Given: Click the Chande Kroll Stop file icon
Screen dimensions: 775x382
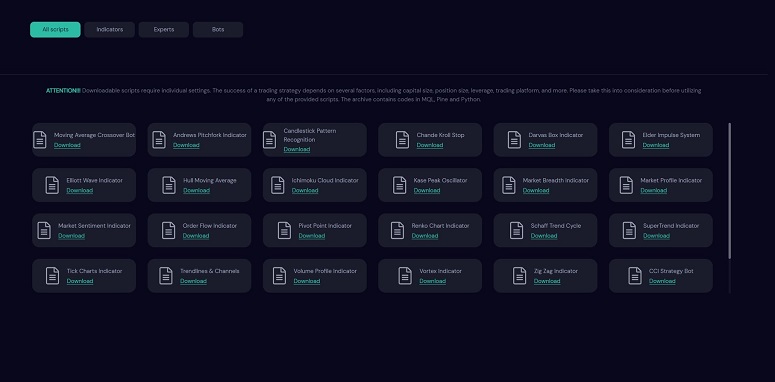Looking at the screenshot, I should pos(402,140).
